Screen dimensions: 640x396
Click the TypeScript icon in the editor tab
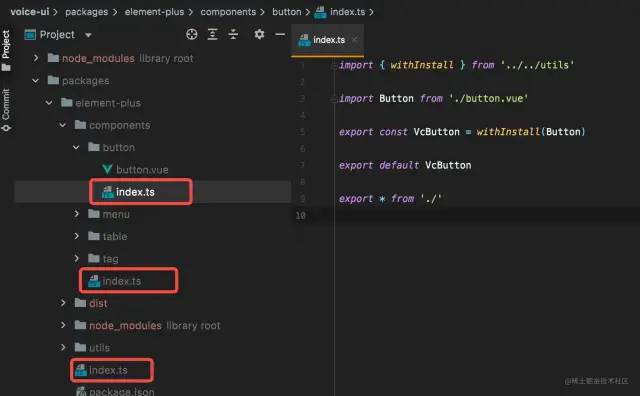pyautogui.click(x=304, y=40)
